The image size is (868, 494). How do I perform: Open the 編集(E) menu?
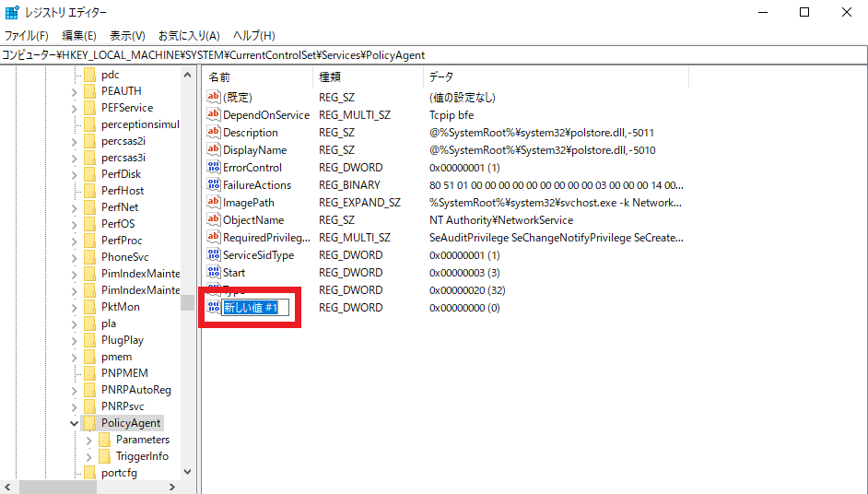point(79,35)
